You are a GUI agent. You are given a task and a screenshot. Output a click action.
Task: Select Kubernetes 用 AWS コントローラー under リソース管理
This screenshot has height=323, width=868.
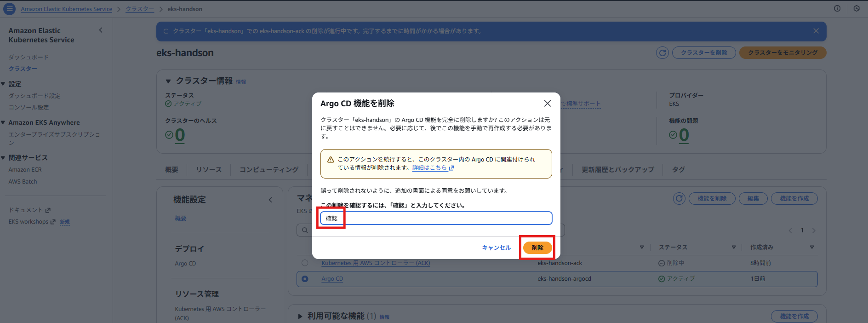tap(220, 313)
